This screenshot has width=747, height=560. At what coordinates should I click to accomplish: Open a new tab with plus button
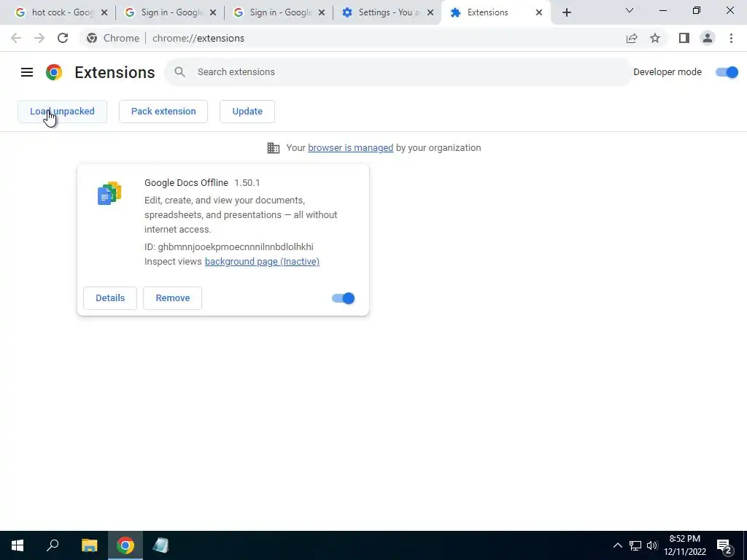pyautogui.click(x=566, y=12)
